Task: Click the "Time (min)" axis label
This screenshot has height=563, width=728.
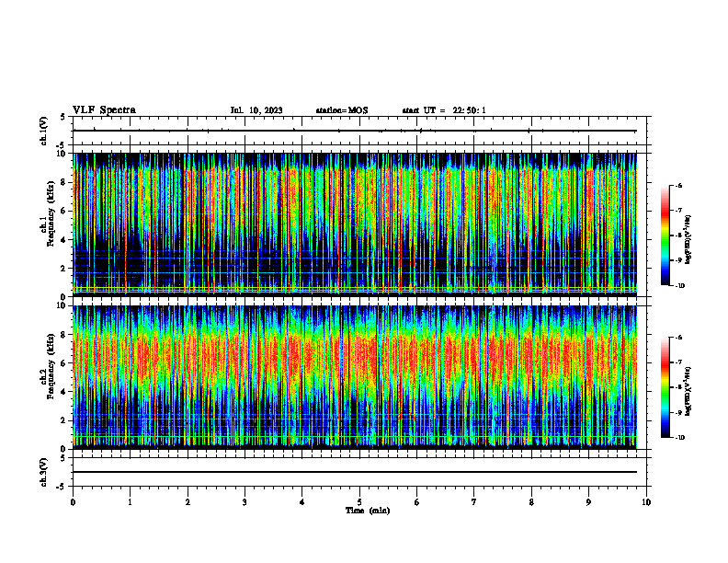Action: [368, 511]
